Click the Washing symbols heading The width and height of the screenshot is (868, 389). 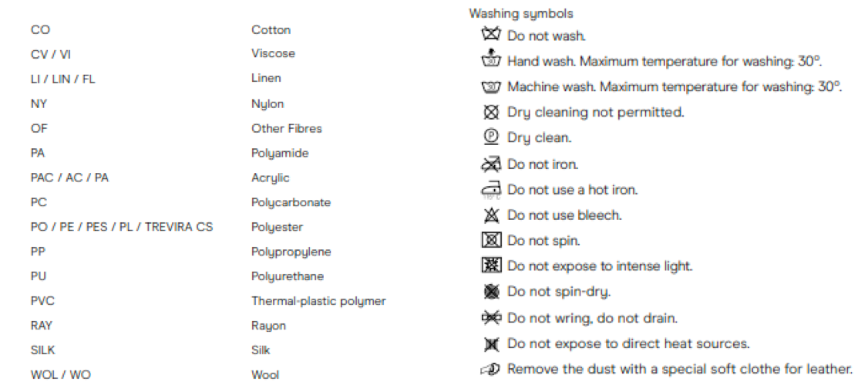coord(521,14)
